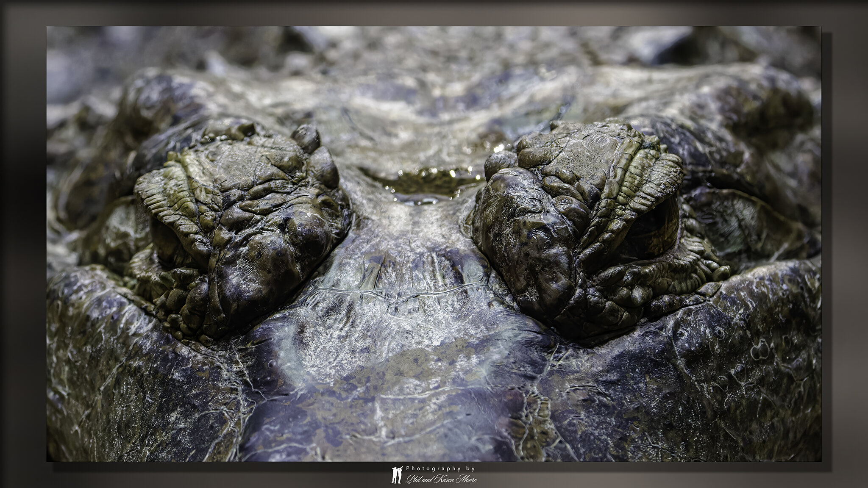Click the 'Photography by' caption text

click(x=441, y=469)
